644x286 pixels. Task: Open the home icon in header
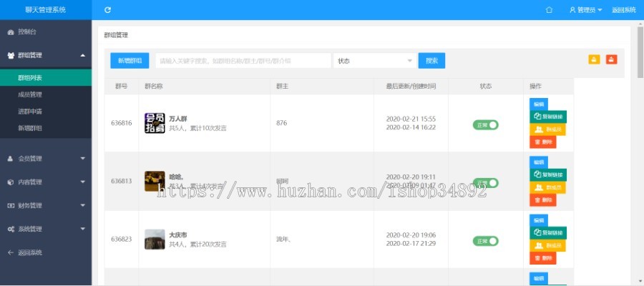[x=549, y=10]
